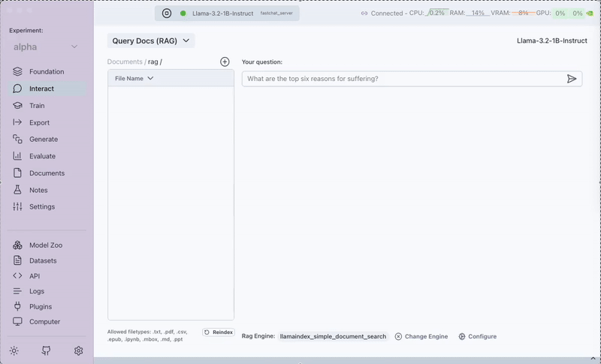Image resolution: width=601 pixels, height=364 pixels.
Task: Sort by File Name column arrow
Action: coord(150,78)
